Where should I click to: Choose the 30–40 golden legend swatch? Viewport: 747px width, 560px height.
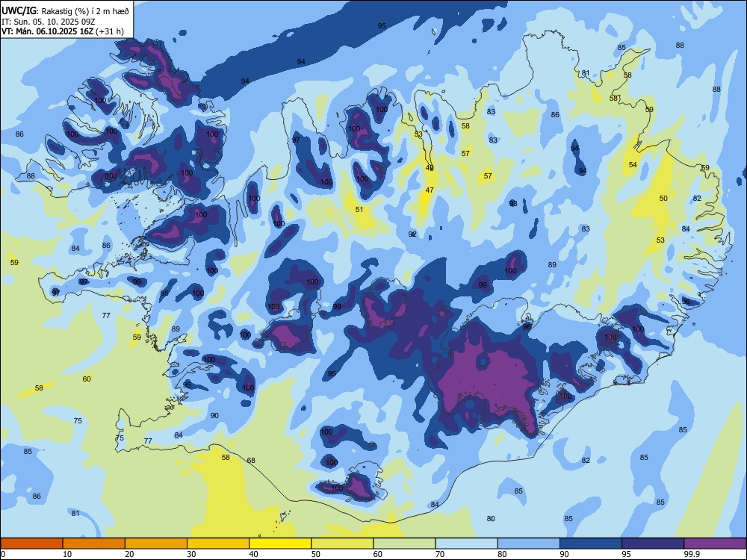coord(218,544)
